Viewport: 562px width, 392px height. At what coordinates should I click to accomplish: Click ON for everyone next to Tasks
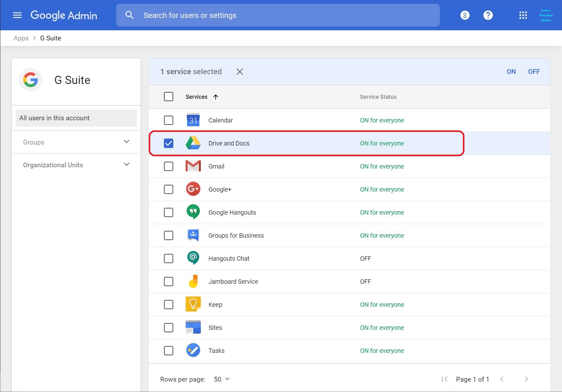382,351
